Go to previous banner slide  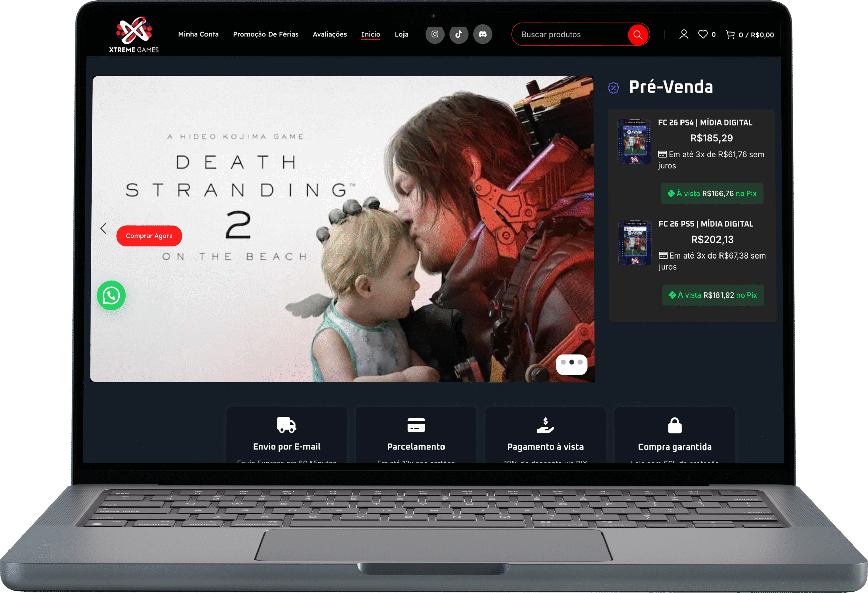pos(103,228)
